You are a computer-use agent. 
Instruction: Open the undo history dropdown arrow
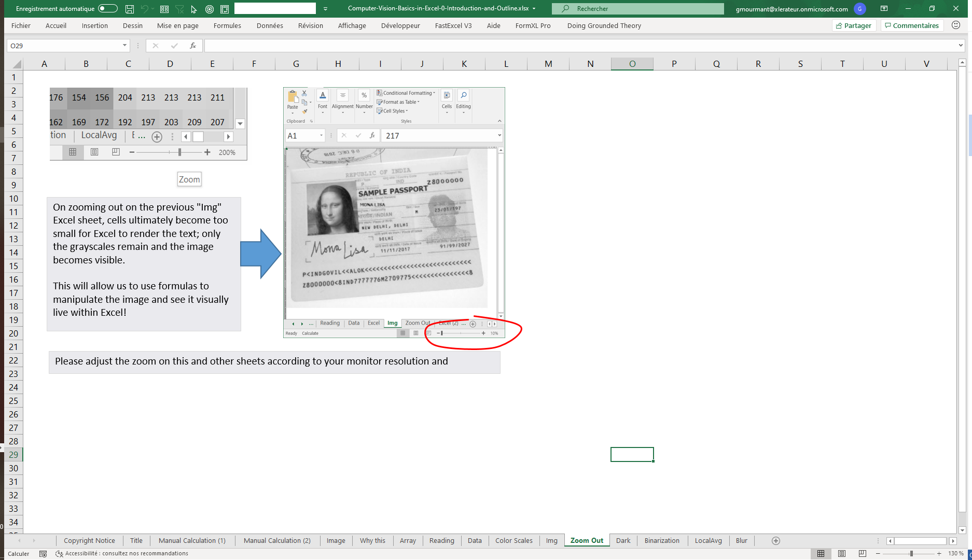(153, 9)
